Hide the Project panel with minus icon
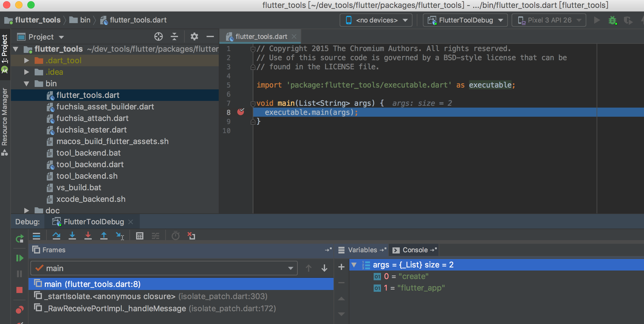Image resolution: width=644 pixels, height=324 pixels. pyautogui.click(x=210, y=37)
